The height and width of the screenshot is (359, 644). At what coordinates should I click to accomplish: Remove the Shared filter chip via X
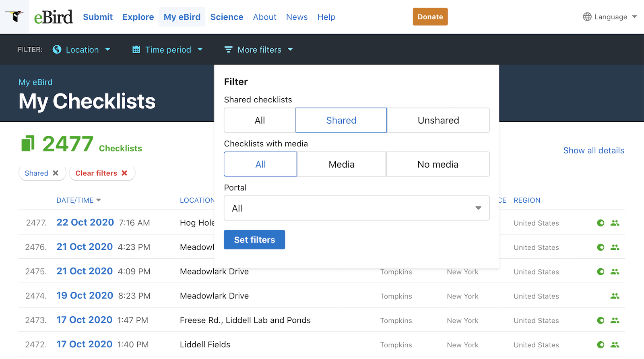point(56,173)
